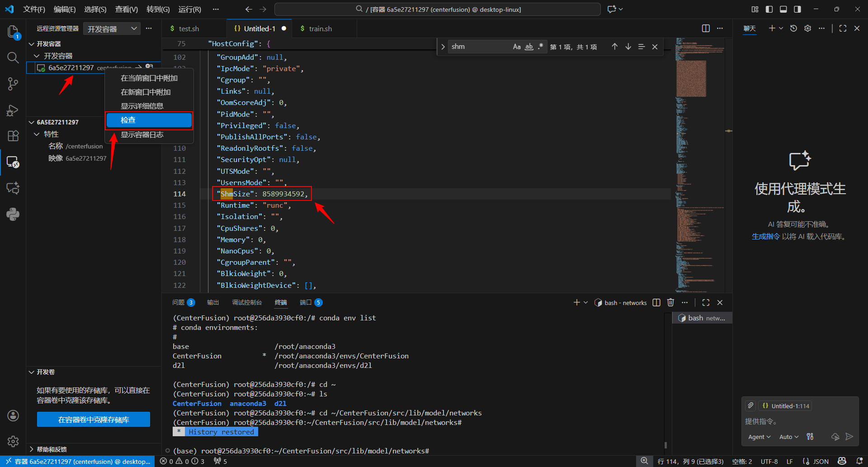The width and height of the screenshot is (868, 467).
Task: Start a new chat with the plus icon
Action: (772, 28)
